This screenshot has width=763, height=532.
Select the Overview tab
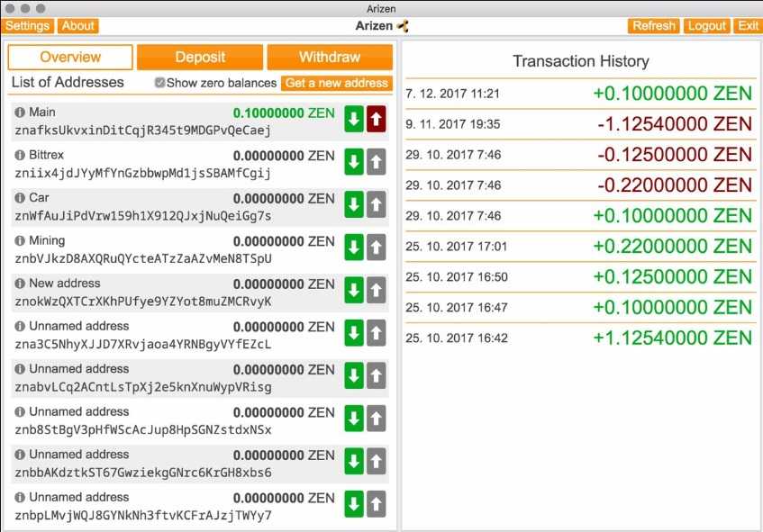click(x=69, y=57)
